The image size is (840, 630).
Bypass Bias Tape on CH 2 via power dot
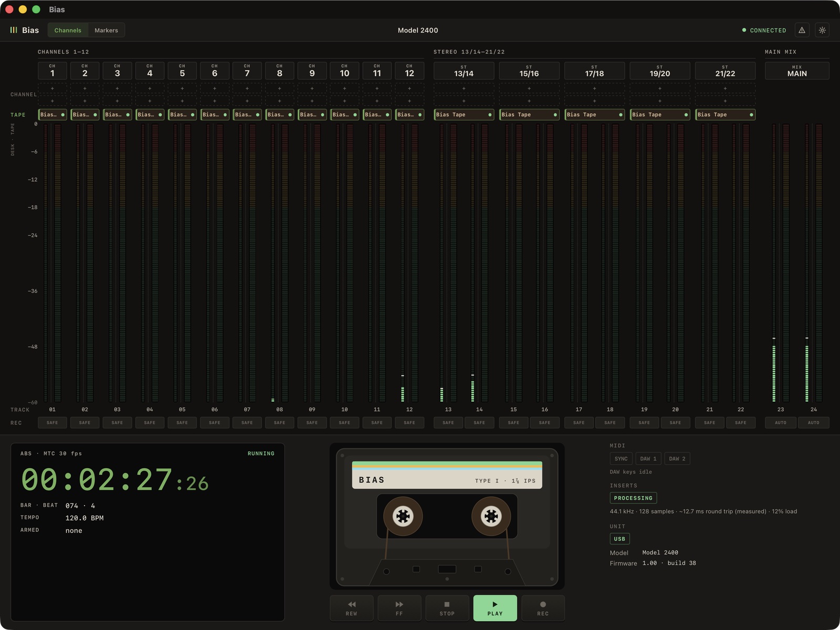click(x=95, y=114)
